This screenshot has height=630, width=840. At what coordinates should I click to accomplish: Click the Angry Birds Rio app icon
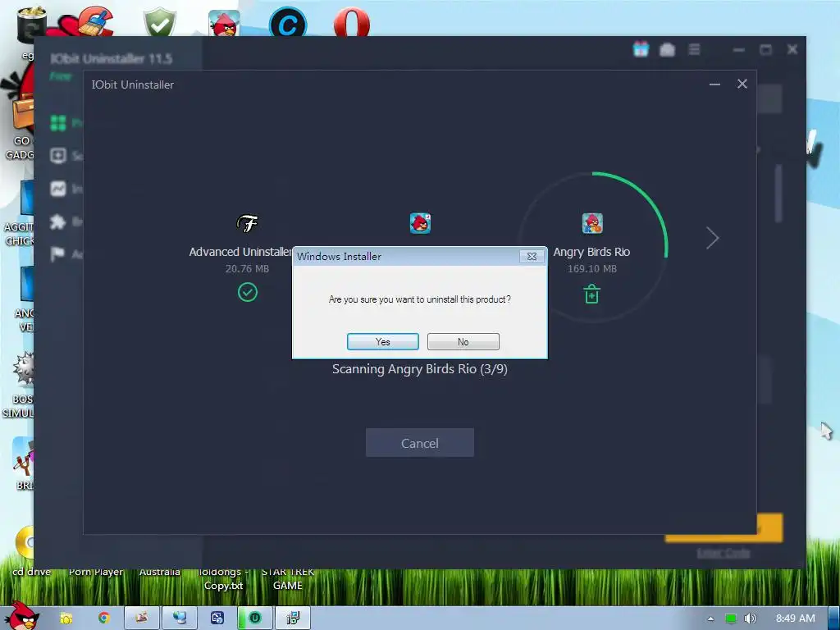592,223
